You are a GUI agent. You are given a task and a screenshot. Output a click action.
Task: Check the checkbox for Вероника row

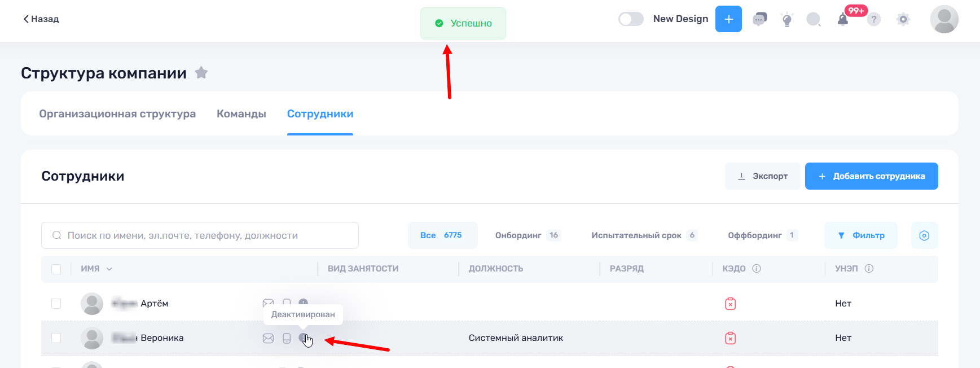click(56, 338)
